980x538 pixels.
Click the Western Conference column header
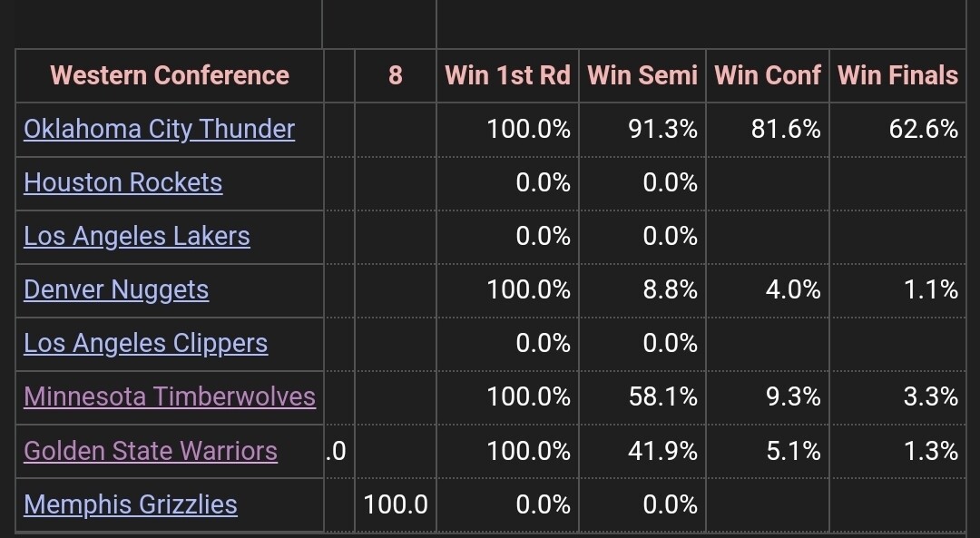coord(170,75)
